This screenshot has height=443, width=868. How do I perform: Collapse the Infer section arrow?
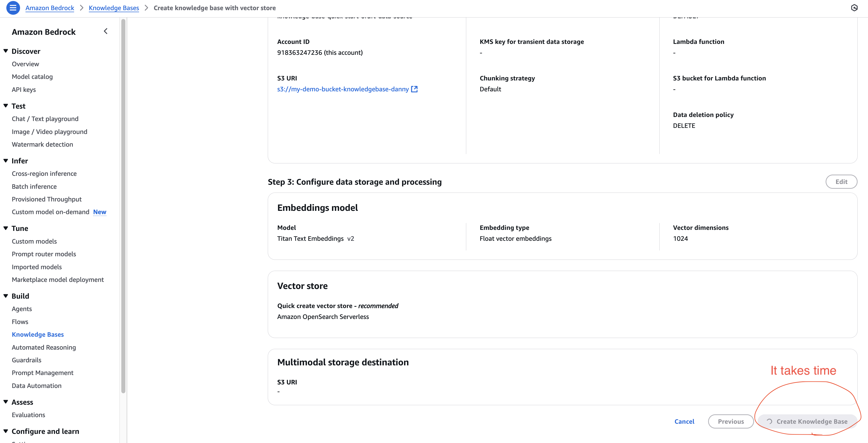6,161
